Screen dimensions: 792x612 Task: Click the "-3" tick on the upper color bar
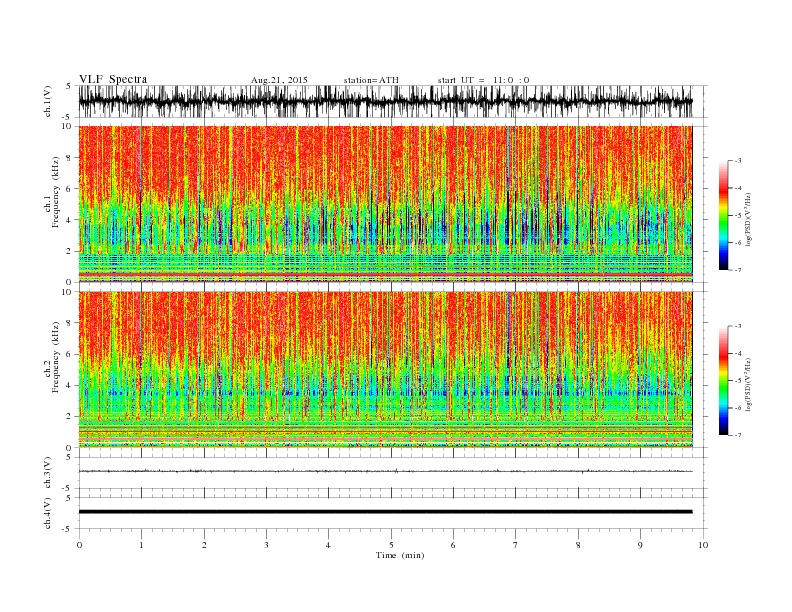point(737,161)
